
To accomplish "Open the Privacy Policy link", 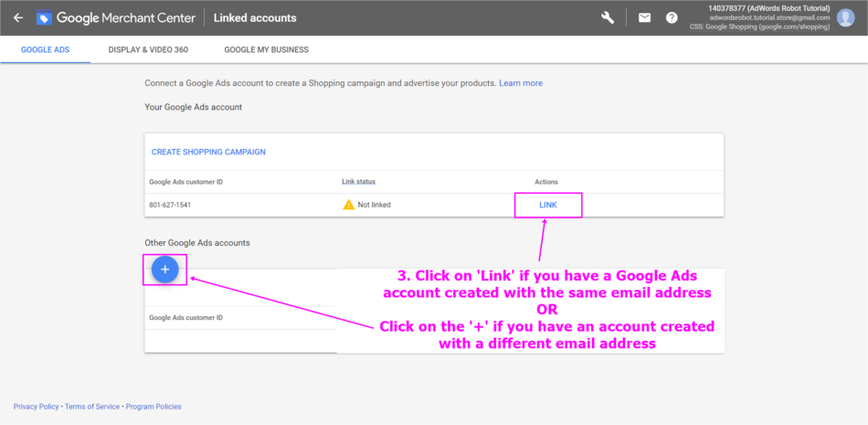I will click(x=36, y=406).
